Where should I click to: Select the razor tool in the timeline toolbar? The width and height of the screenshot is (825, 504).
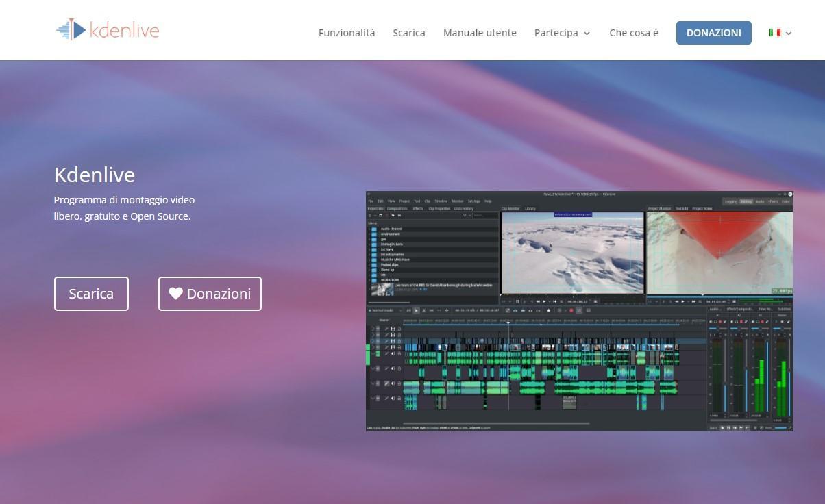click(x=423, y=310)
